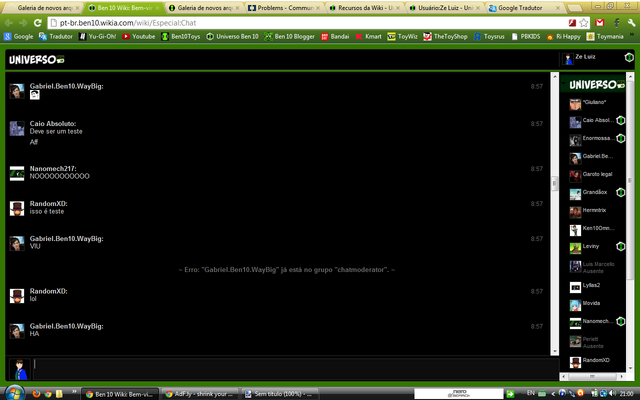This screenshot has width=640, height=400.
Task: Click Caio Absoluto's avatar in chat
Action: click(x=17, y=129)
